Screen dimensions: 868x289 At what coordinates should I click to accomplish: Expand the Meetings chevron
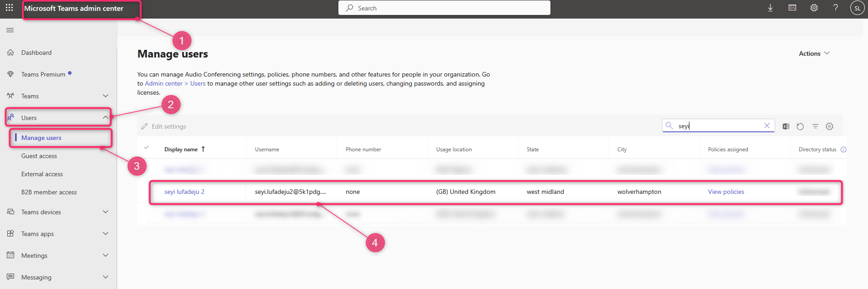(106, 255)
